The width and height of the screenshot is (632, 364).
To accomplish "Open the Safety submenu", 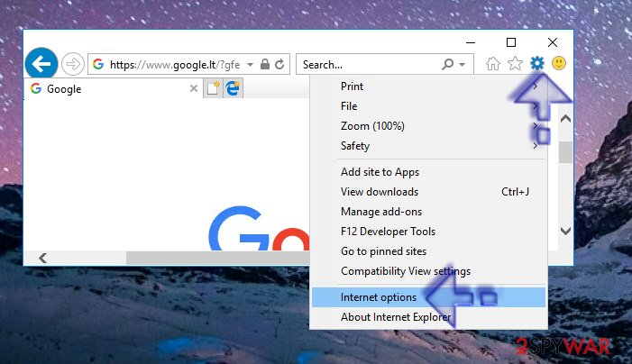I will tap(429, 145).
